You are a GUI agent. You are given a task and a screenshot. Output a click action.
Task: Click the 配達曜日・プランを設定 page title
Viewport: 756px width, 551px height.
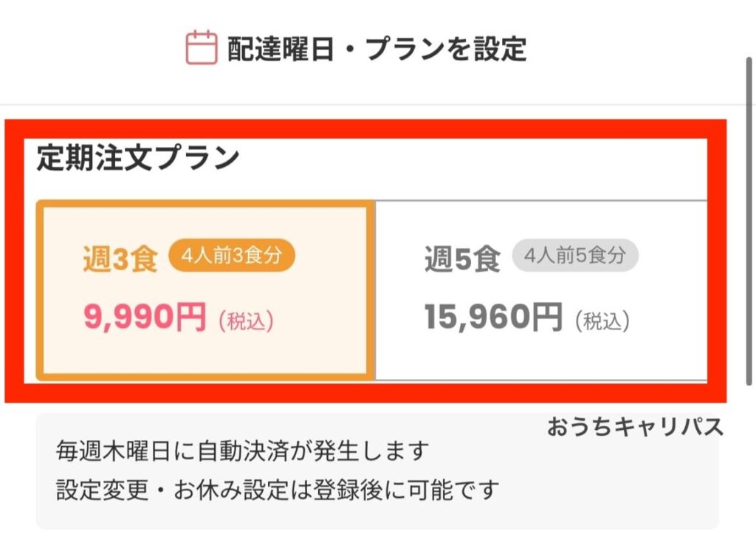point(377,49)
